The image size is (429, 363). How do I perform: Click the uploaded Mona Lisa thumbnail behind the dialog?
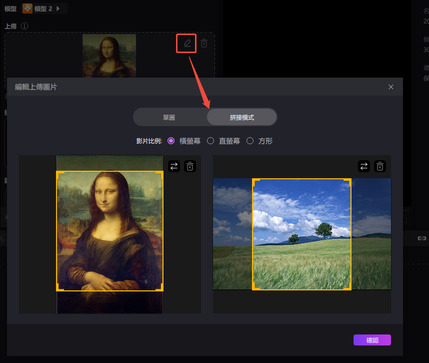coord(109,56)
